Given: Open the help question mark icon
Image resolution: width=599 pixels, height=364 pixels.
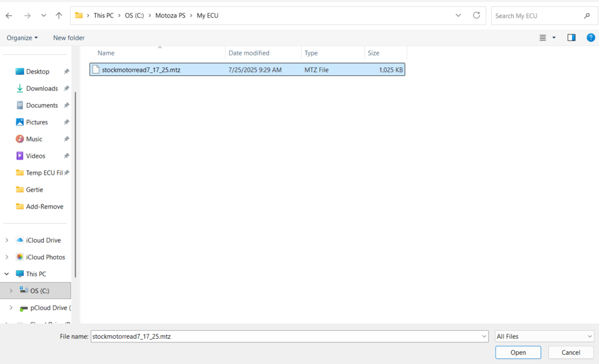Looking at the screenshot, I should (x=590, y=37).
